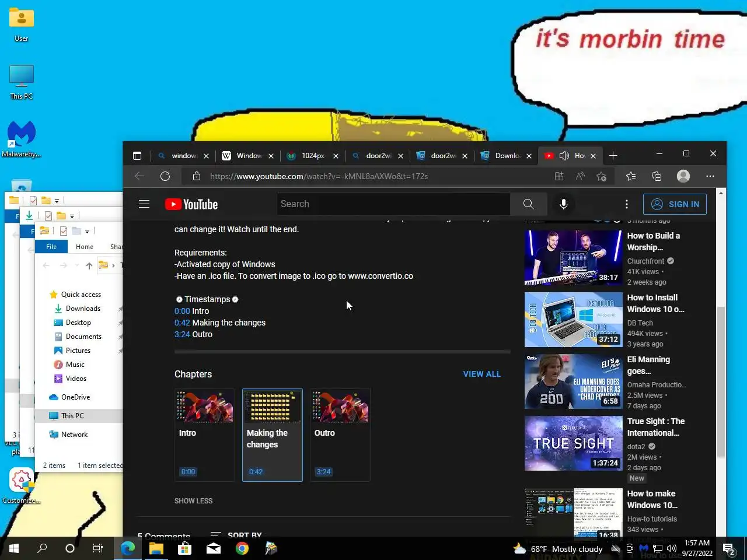View site information lock icon
The image size is (747, 560).
pyautogui.click(x=197, y=176)
